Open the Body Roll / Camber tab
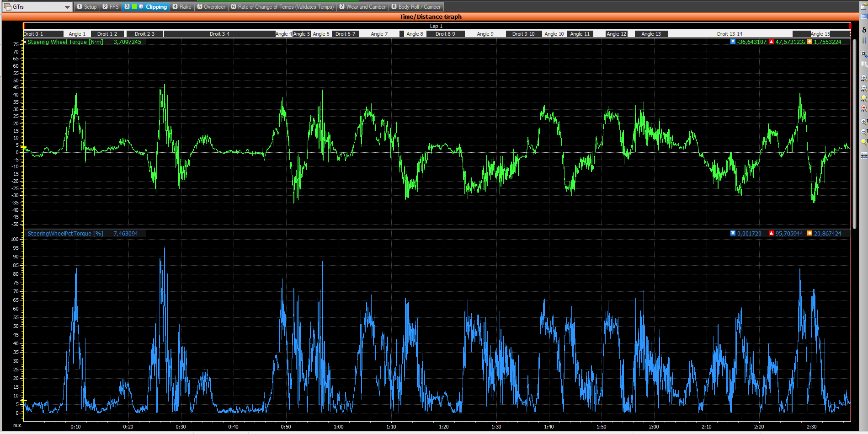 pos(416,7)
